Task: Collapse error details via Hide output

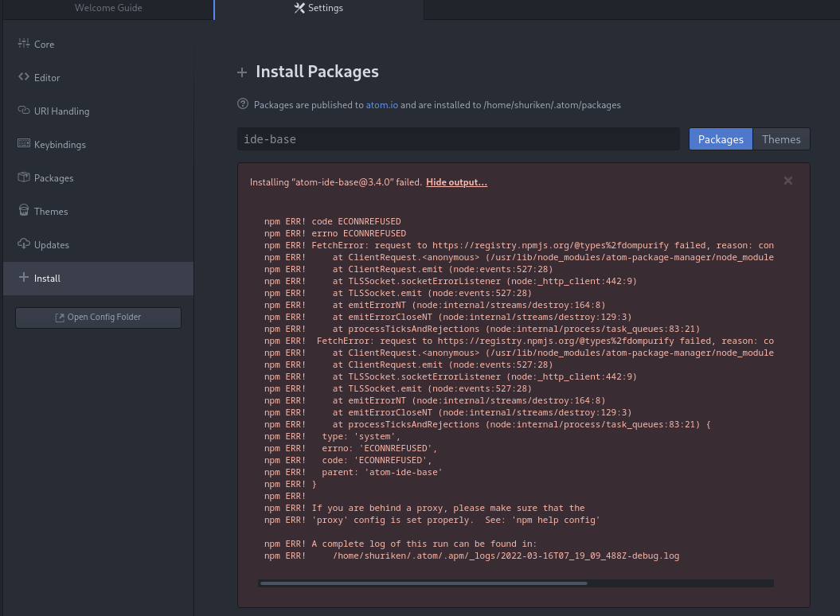Action: [x=456, y=182]
